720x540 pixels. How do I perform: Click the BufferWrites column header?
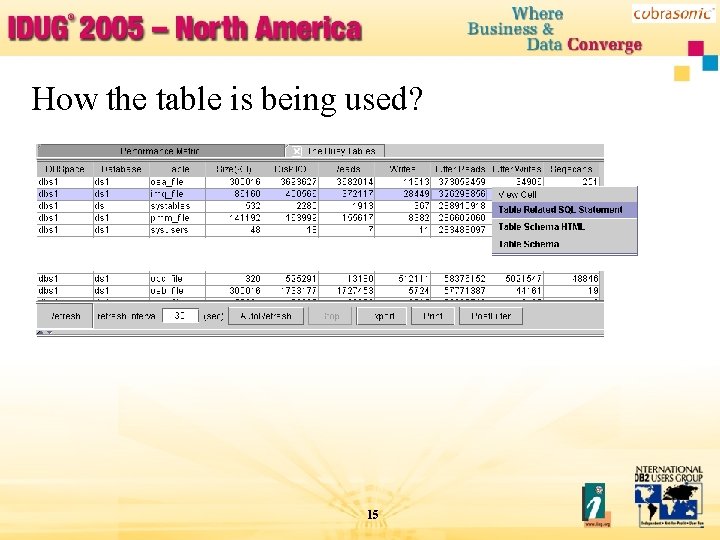point(517,169)
